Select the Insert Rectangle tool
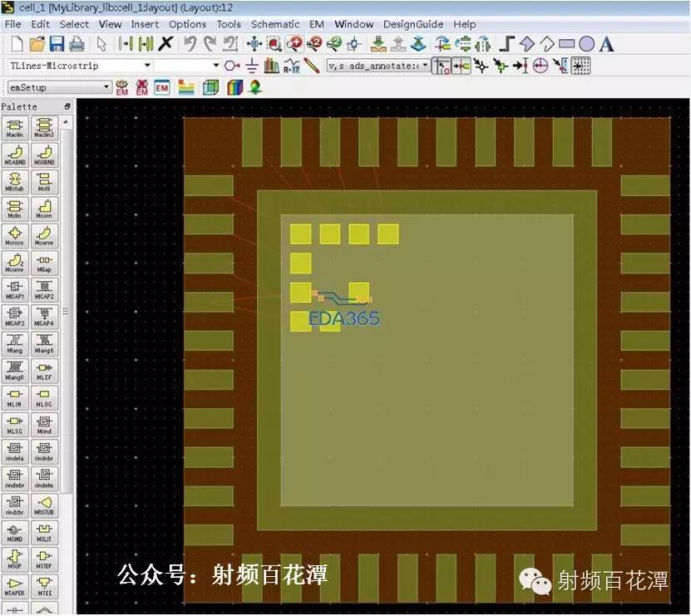The width and height of the screenshot is (691, 616). (567, 44)
